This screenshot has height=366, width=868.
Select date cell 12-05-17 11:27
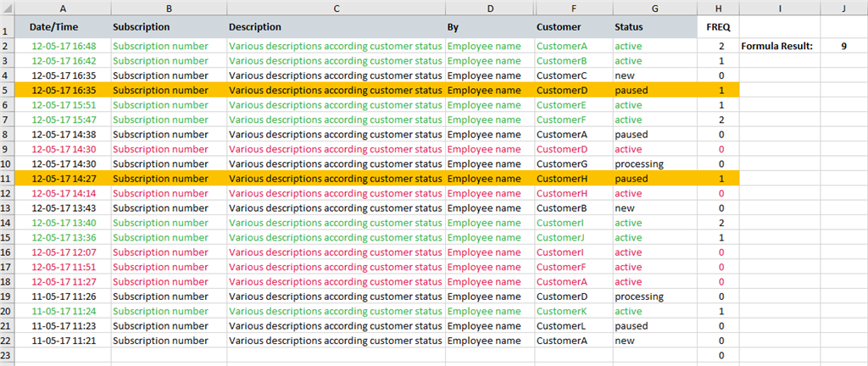click(63, 282)
